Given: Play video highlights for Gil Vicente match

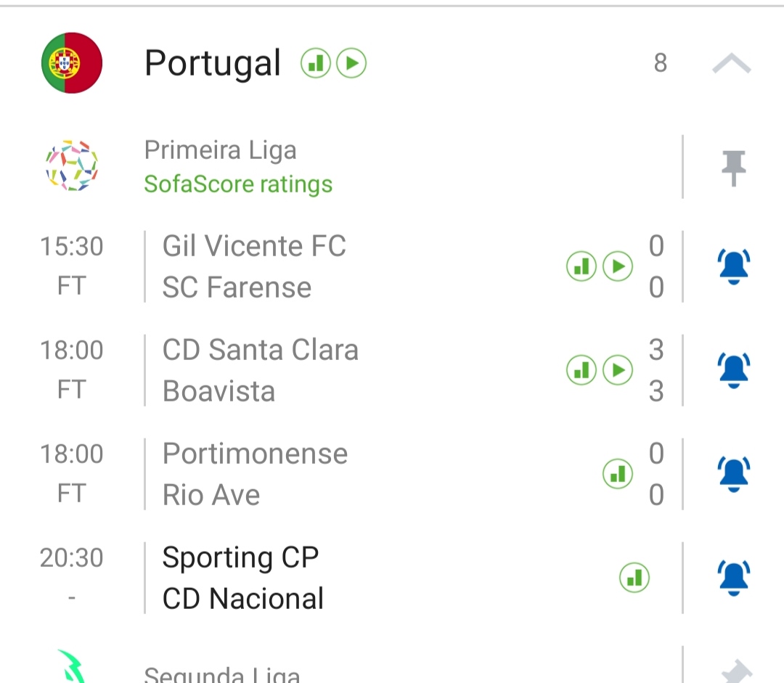Looking at the screenshot, I should click(618, 267).
